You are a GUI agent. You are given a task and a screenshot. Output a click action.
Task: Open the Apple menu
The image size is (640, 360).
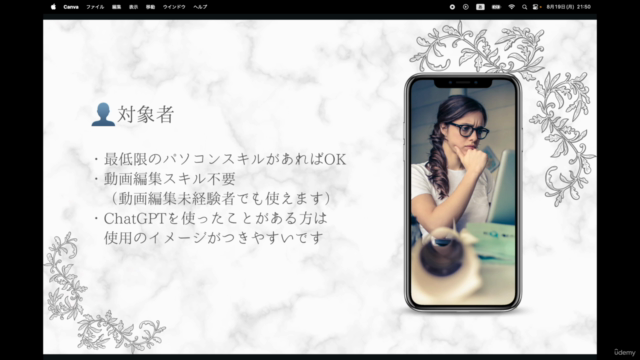53,7
